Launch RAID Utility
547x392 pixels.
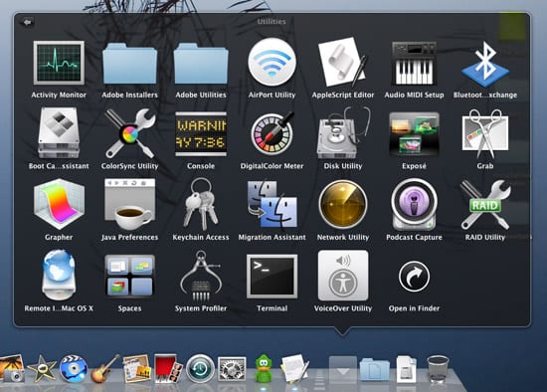(x=485, y=205)
